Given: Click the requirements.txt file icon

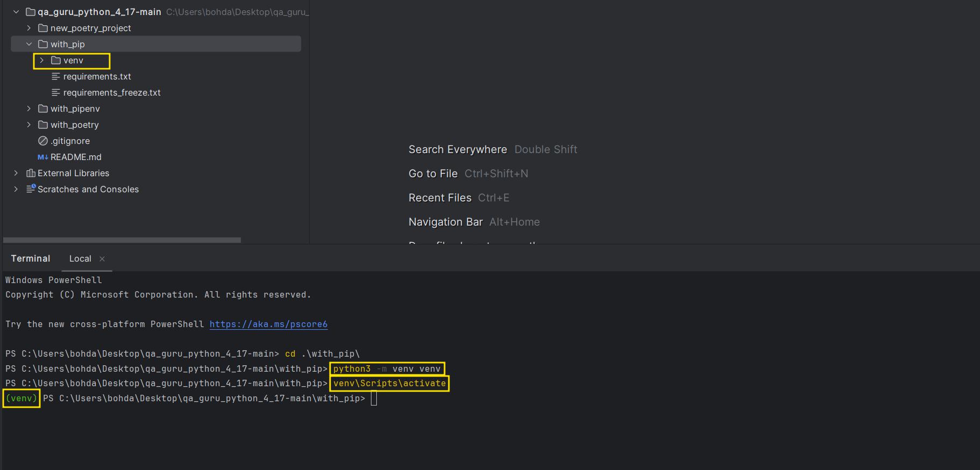Looking at the screenshot, I should [x=56, y=76].
